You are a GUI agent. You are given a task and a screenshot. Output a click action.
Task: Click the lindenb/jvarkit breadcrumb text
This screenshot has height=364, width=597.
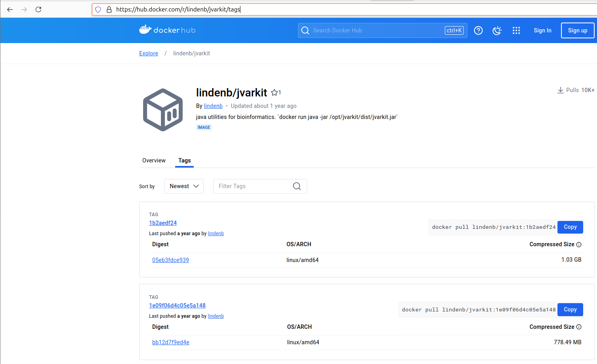191,53
